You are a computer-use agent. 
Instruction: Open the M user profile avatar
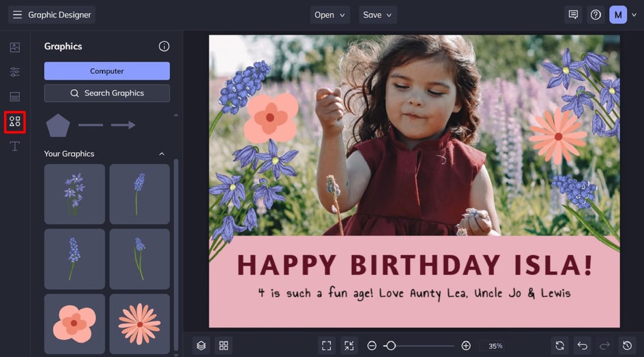pos(617,15)
